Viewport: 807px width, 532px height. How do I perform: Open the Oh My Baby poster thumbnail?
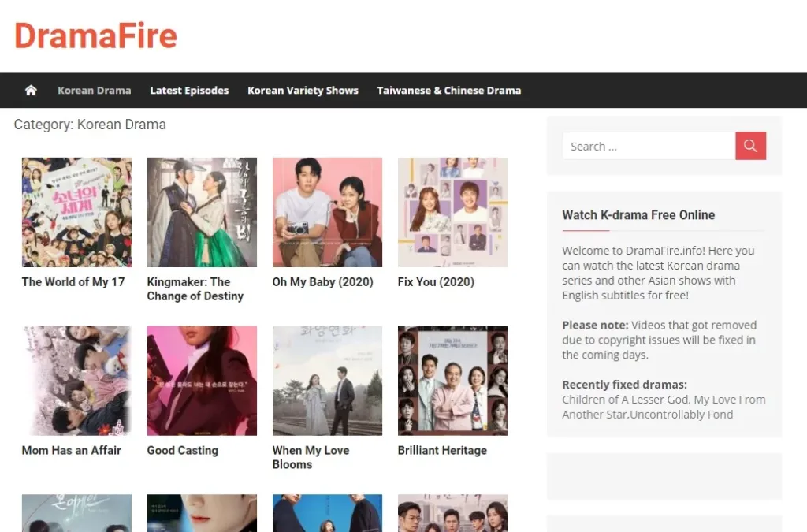(327, 212)
